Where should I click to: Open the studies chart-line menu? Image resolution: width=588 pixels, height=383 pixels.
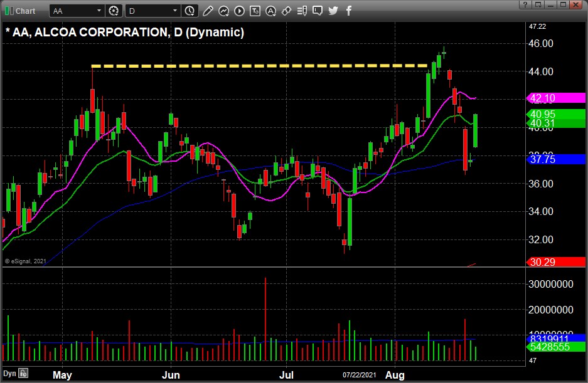click(224, 11)
